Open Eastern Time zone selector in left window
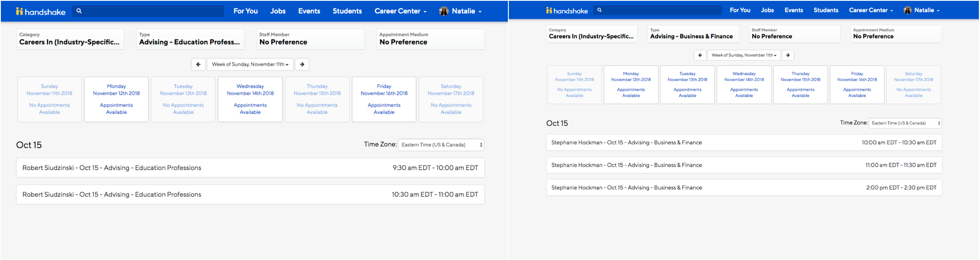 click(441, 145)
